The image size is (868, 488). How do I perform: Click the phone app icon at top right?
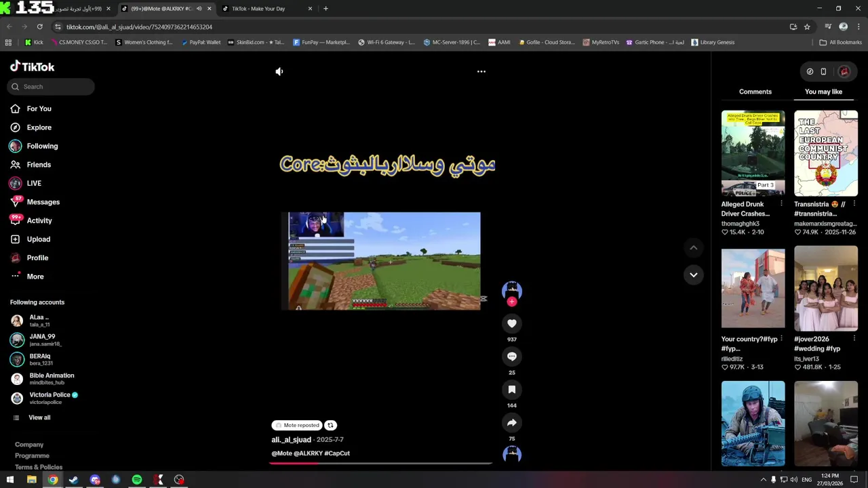(823, 71)
